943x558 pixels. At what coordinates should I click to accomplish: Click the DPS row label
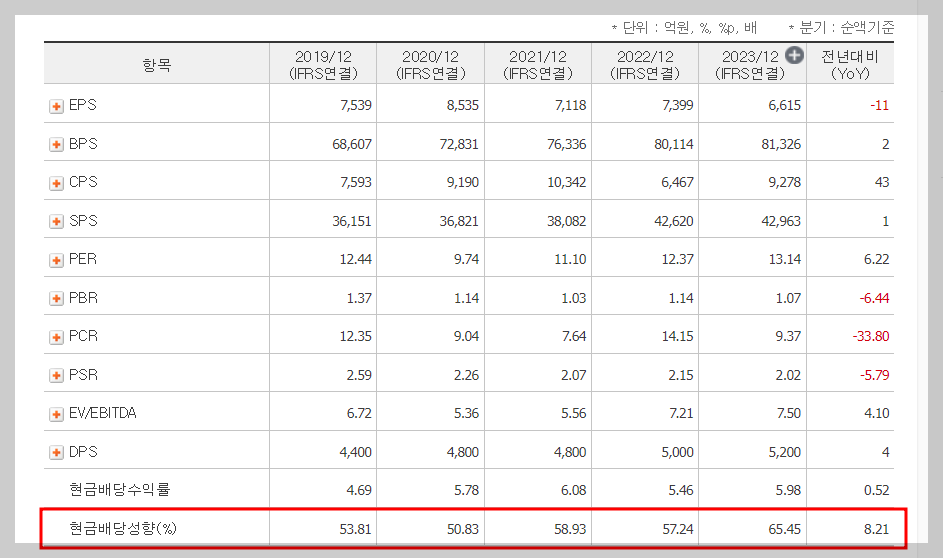tap(83, 452)
